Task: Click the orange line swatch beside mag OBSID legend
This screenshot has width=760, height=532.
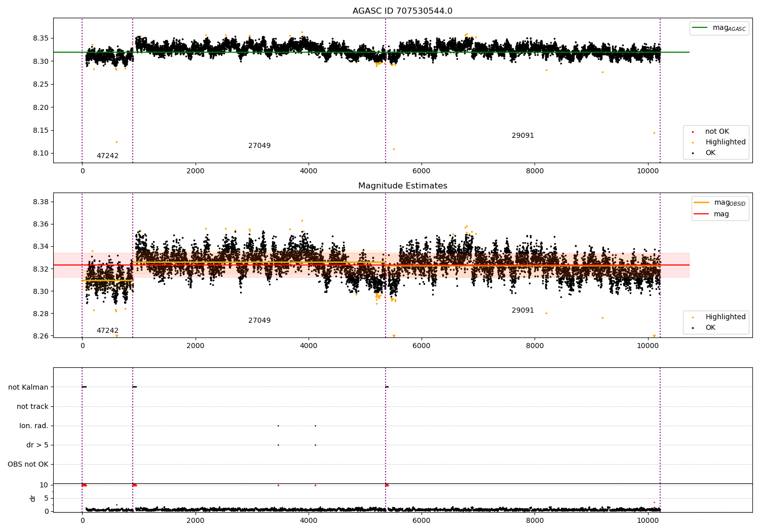Action: click(701, 203)
